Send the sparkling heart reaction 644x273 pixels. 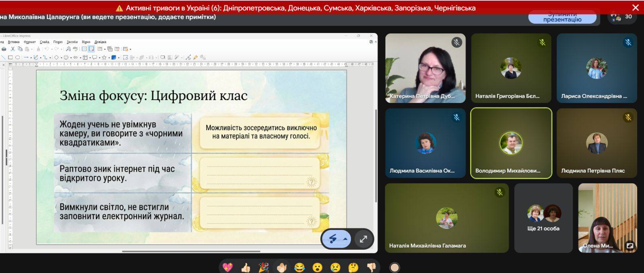click(x=227, y=267)
